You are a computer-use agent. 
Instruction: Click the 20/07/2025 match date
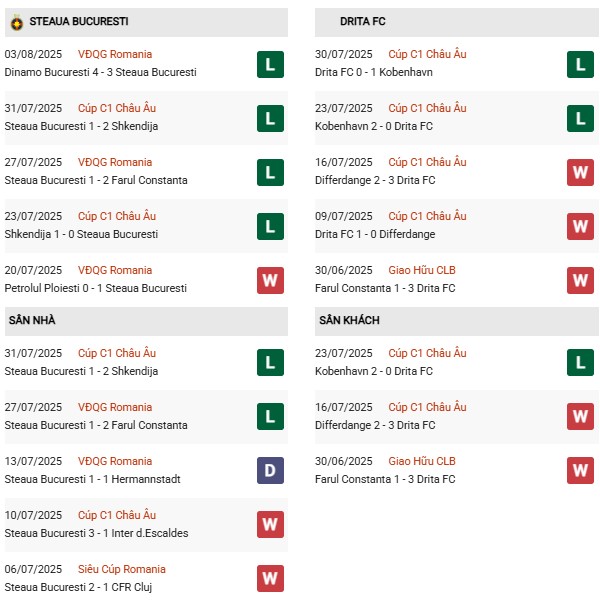tap(34, 270)
